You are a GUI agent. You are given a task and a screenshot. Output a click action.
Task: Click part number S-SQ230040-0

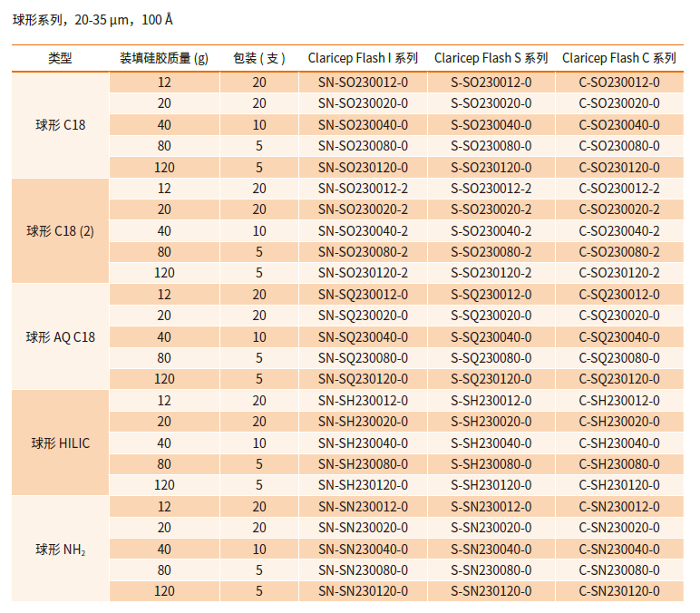(491, 337)
